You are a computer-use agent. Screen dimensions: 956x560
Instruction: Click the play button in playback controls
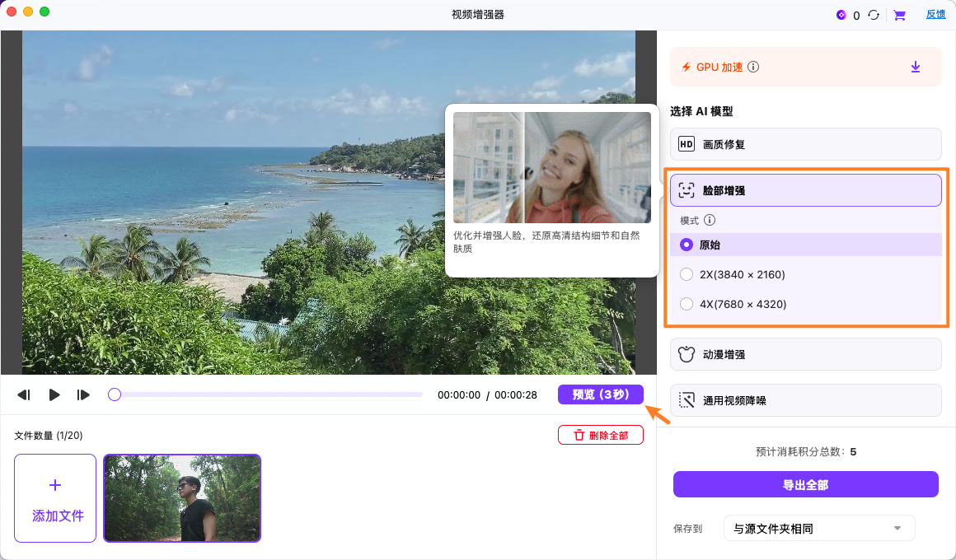click(54, 395)
